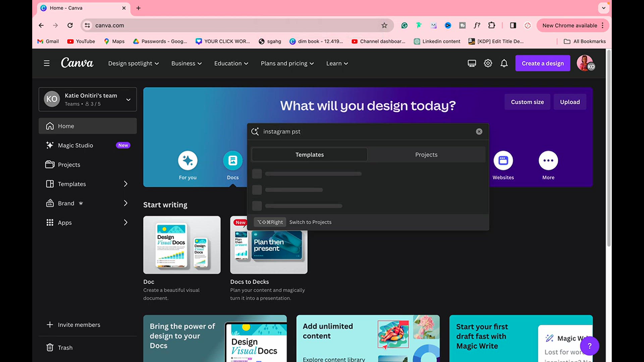Bookmark this page with the star
Image resolution: width=644 pixels, height=362 pixels.
384,25
